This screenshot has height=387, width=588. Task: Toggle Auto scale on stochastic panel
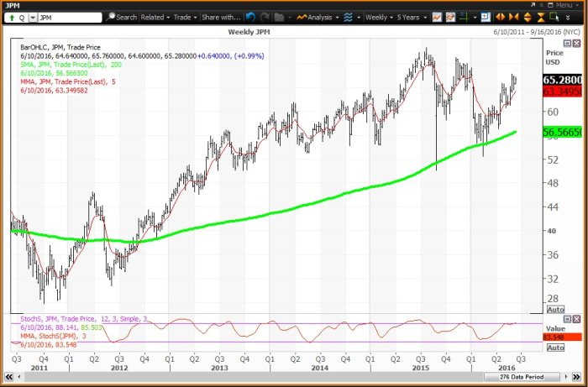pos(555,347)
